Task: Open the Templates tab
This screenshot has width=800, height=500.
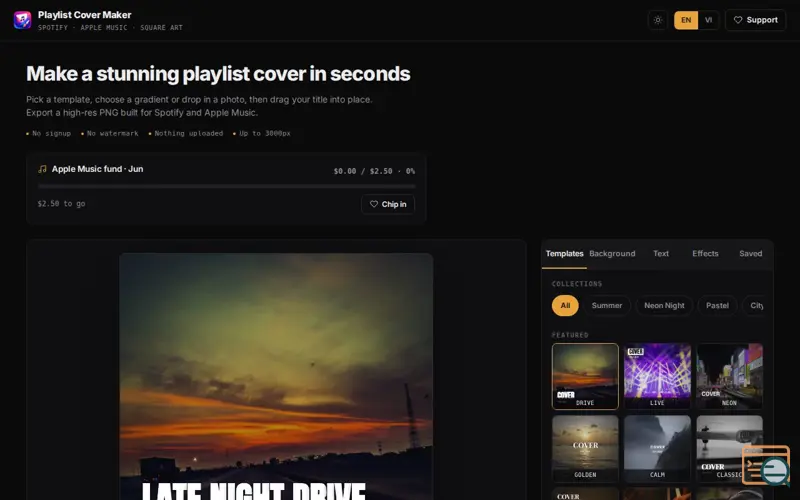Action: click(564, 254)
